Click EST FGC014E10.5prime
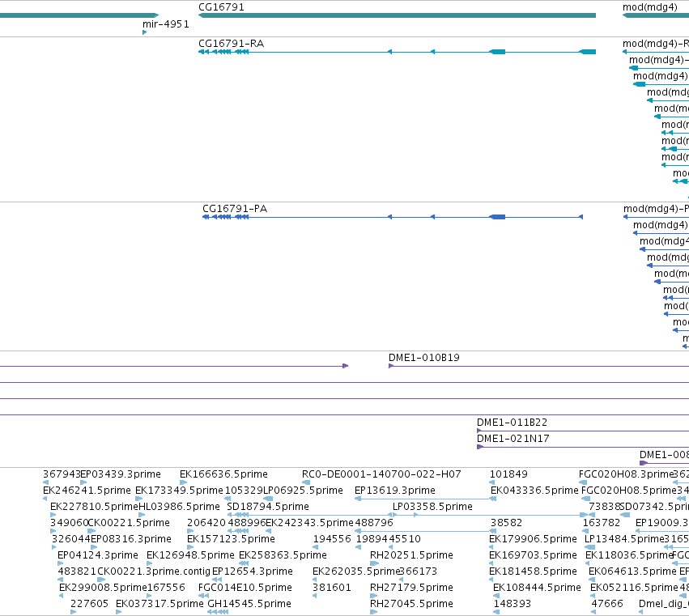Image resolution: width=689 pixels, height=616 pixels. tap(245, 588)
